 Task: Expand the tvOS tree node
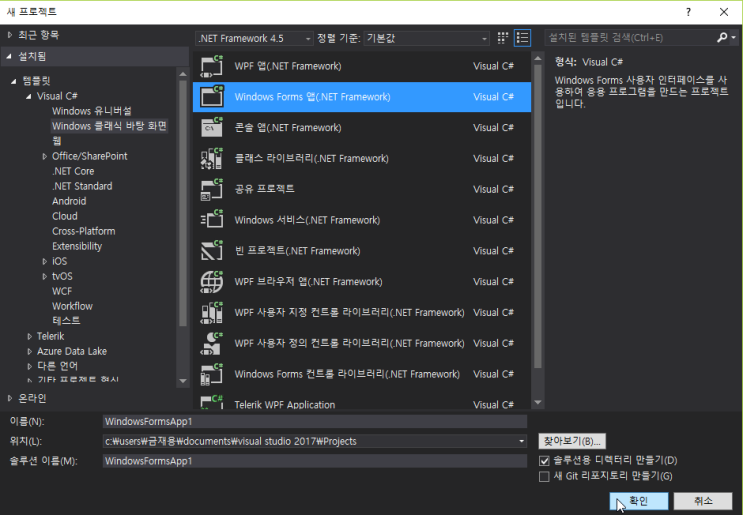click(45, 277)
